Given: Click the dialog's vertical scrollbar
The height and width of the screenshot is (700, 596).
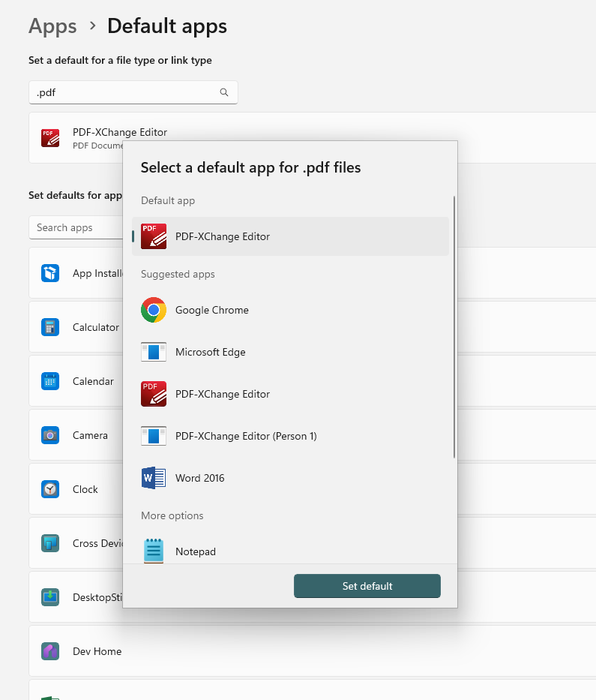Looking at the screenshot, I should click(x=454, y=327).
